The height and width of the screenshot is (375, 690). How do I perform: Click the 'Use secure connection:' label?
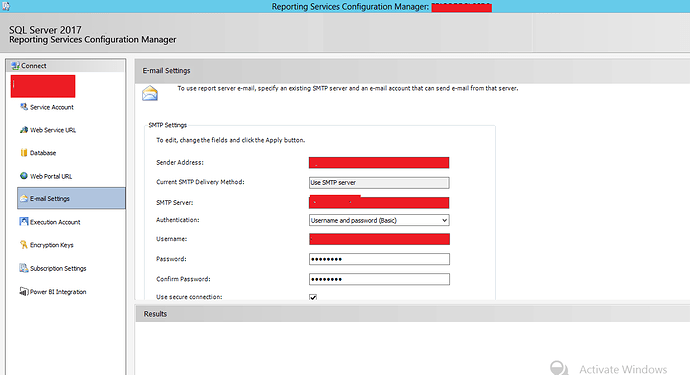[x=189, y=297]
